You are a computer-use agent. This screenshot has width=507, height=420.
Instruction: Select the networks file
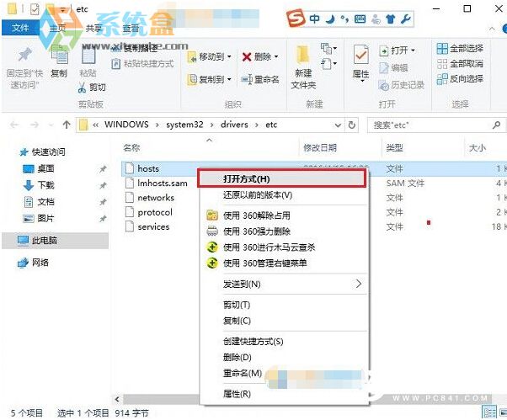[150, 198]
